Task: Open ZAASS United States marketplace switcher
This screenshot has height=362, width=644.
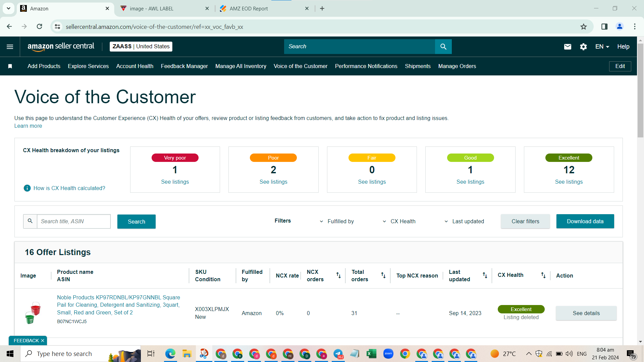Action: click(x=141, y=47)
